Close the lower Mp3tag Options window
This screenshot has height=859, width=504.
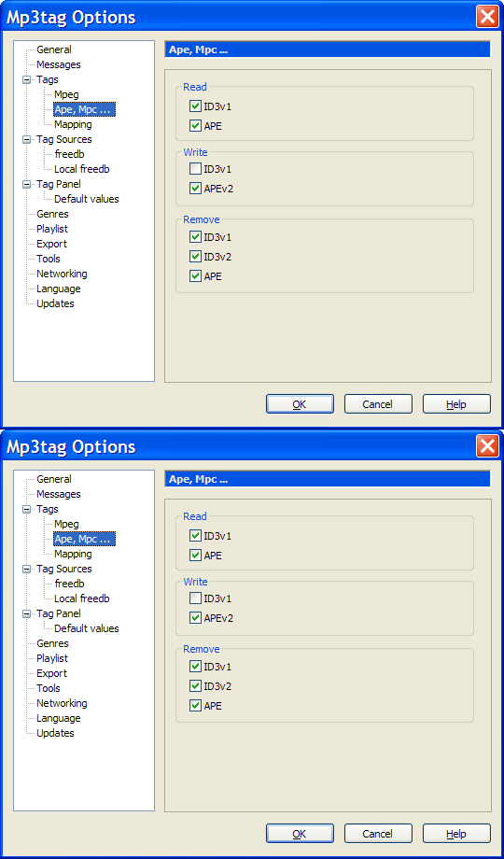pyautogui.click(x=487, y=445)
